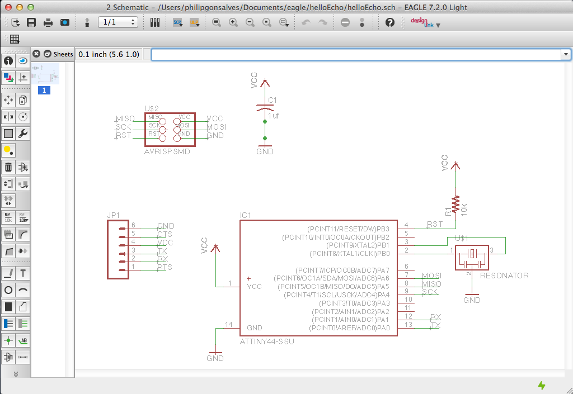Select the Text tool
This screenshot has width=573, height=394.
[x=23, y=273]
